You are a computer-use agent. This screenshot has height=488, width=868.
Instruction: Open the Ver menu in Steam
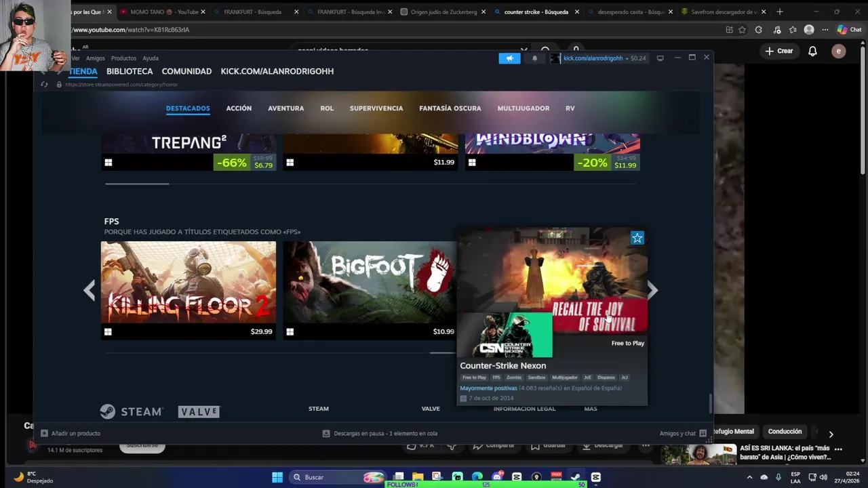point(75,58)
